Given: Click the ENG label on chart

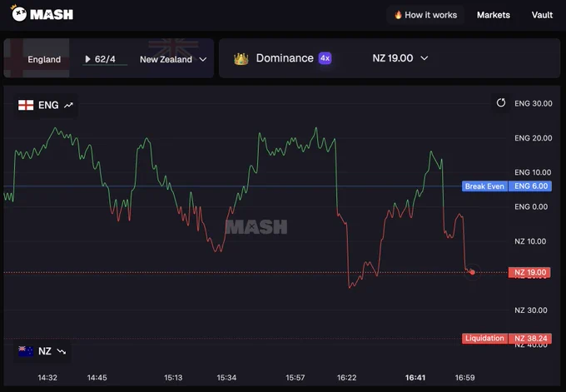Looking at the screenshot, I should tap(48, 105).
